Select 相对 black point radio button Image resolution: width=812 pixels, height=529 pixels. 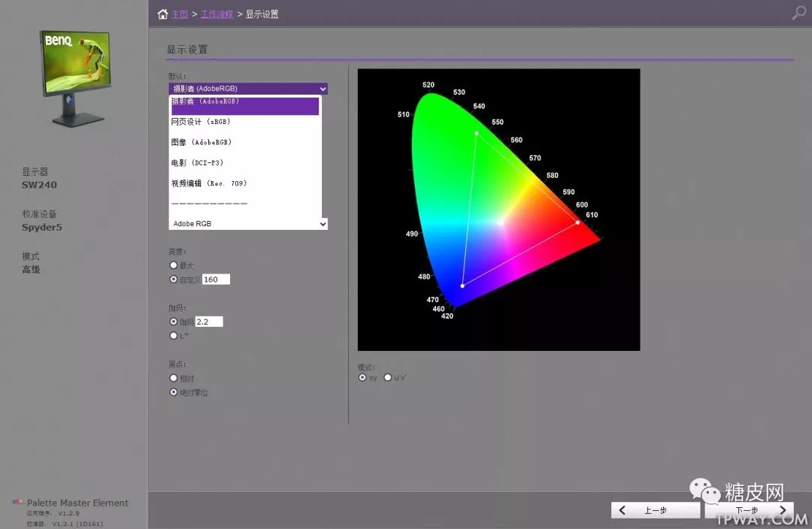[174, 378]
